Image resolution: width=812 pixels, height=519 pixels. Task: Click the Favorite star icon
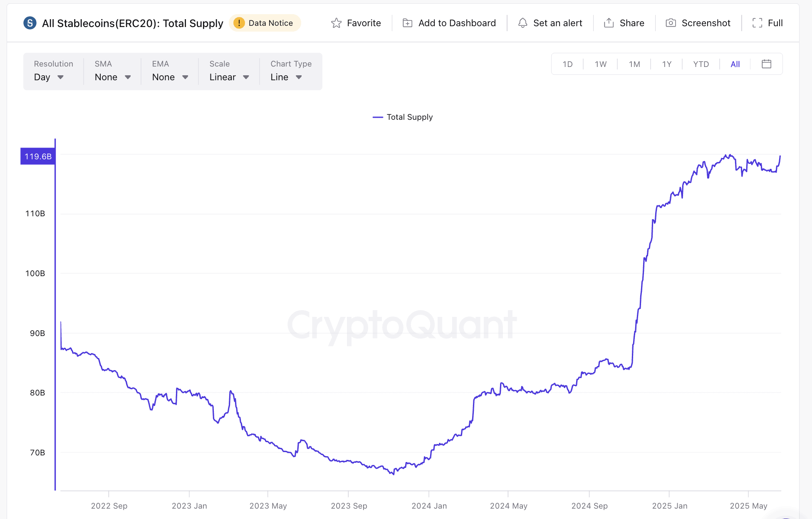click(336, 23)
